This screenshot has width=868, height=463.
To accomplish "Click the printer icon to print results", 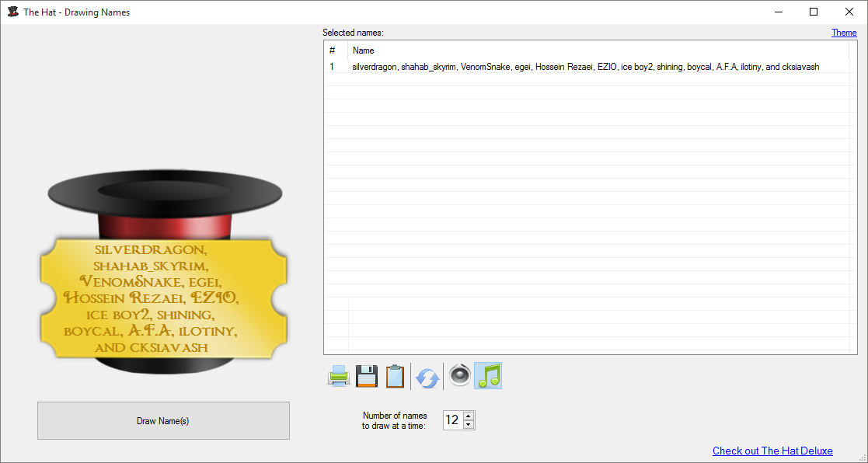I will 339,377.
